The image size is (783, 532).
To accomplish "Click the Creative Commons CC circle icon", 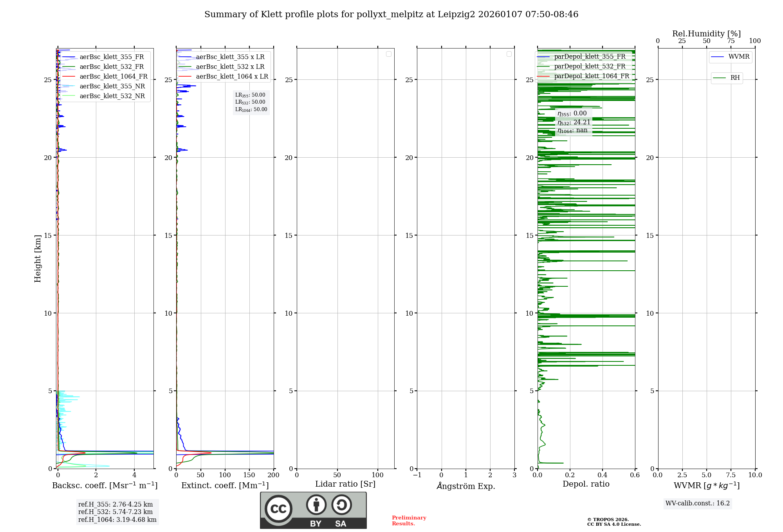I will tap(278, 509).
